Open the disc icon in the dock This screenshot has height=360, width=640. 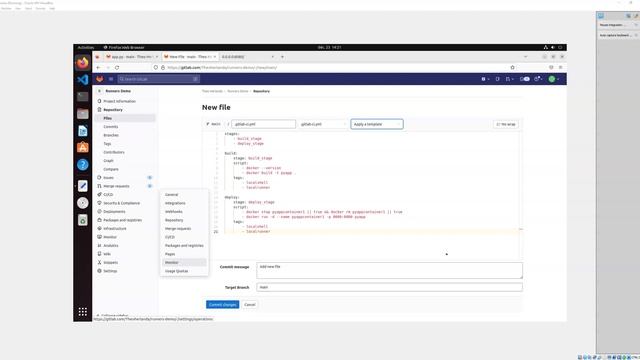point(82,203)
